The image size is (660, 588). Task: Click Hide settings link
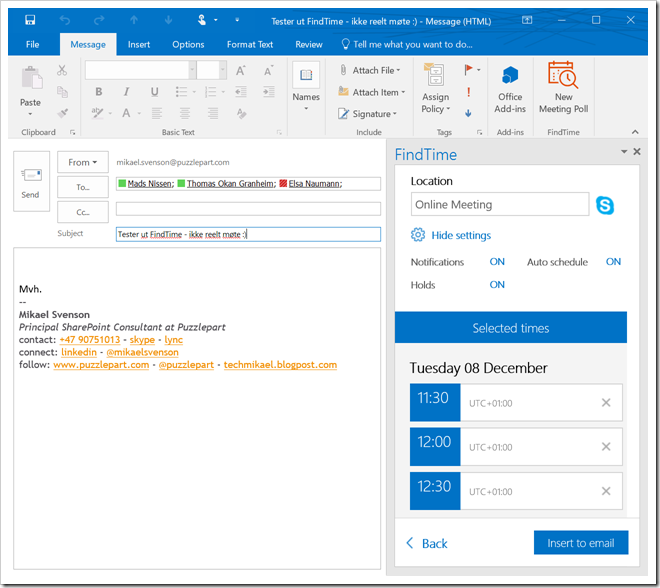point(461,235)
